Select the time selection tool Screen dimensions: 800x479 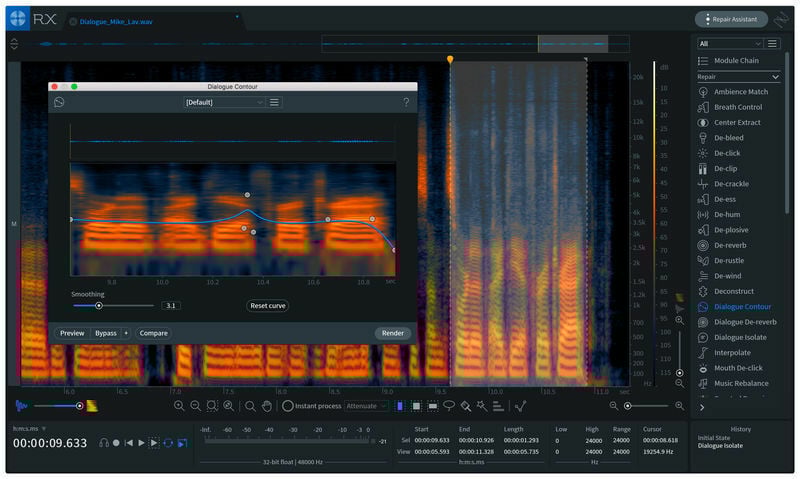click(400, 406)
